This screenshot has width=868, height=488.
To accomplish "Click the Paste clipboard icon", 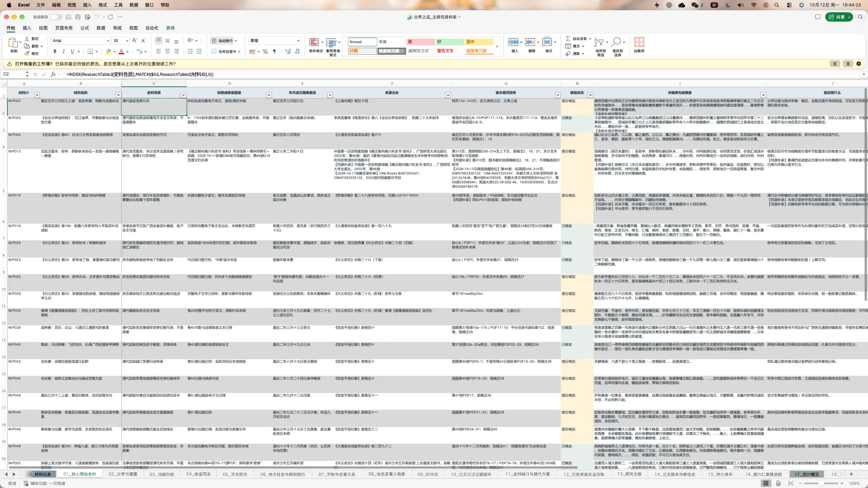I will [x=12, y=43].
